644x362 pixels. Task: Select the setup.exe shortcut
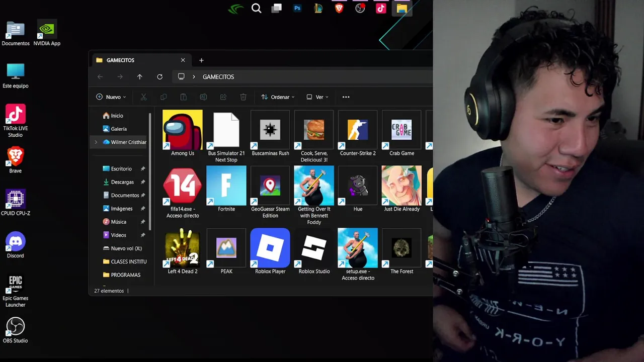[358, 254]
